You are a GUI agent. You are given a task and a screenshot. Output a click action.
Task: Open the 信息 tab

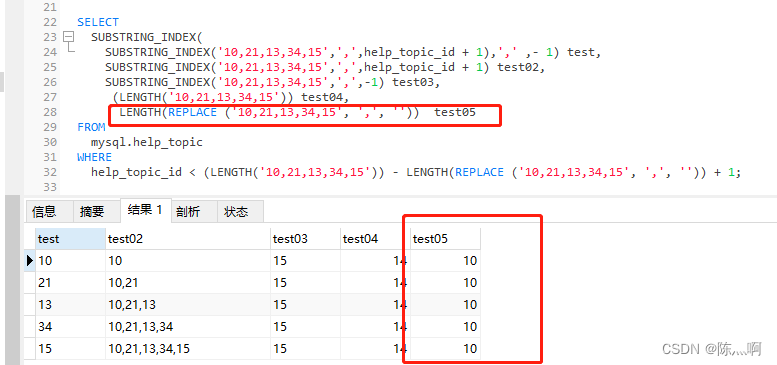coord(48,211)
